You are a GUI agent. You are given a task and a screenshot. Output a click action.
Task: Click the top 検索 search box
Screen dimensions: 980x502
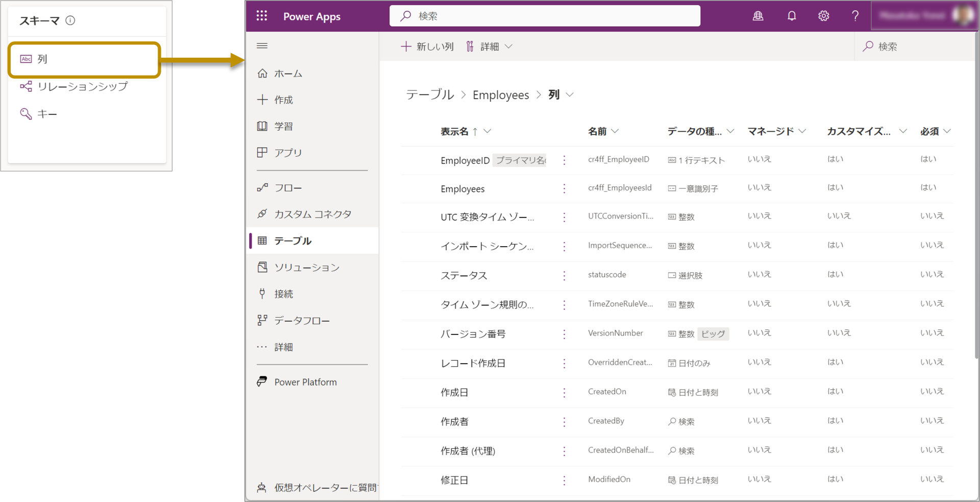pyautogui.click(x=545, y=16)
